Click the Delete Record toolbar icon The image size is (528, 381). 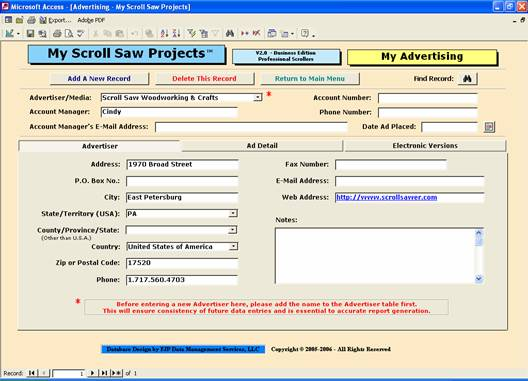coord(256,33)
